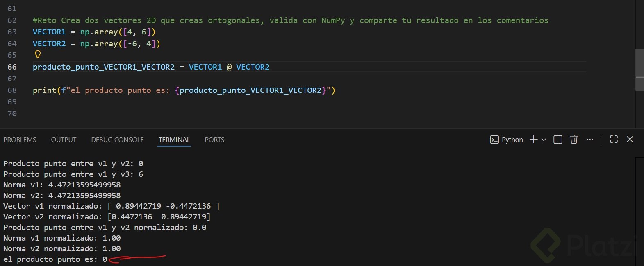Switch to the PROBLEMS tab
The image size is (644, 266).
coord(20,140)
